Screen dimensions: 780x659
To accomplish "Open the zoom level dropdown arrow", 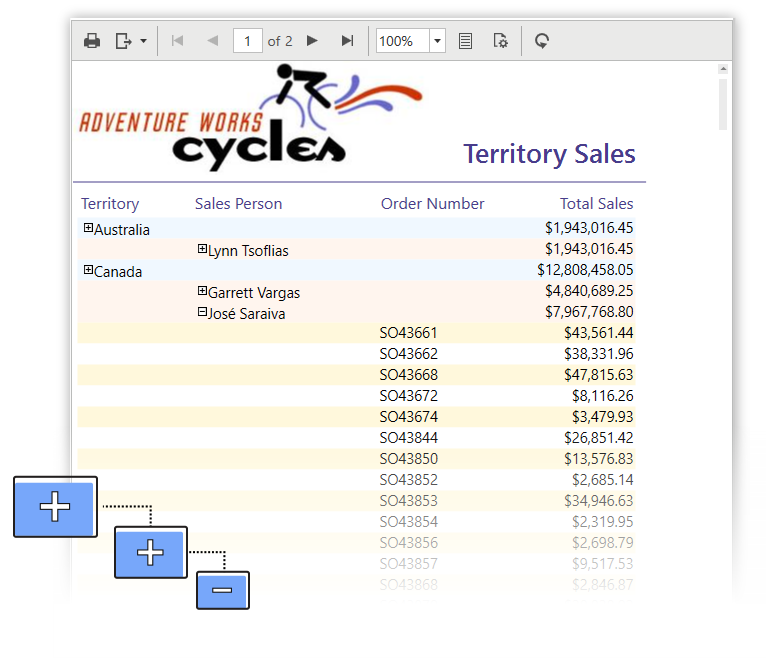I will coord(438,41).
